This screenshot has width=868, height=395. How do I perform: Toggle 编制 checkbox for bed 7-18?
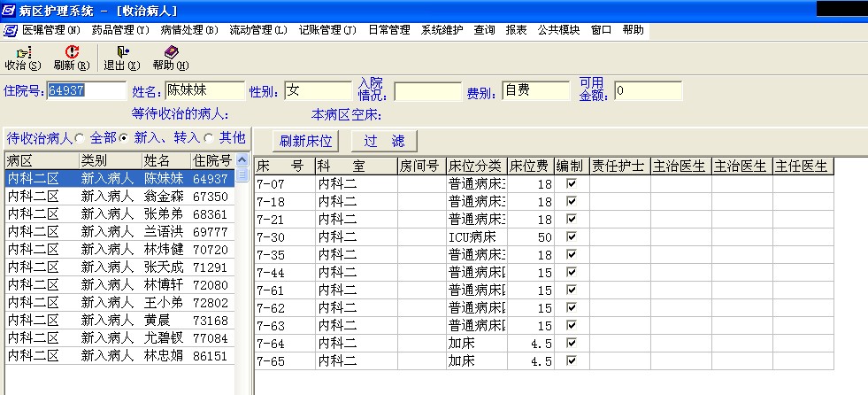pos(572,202)
